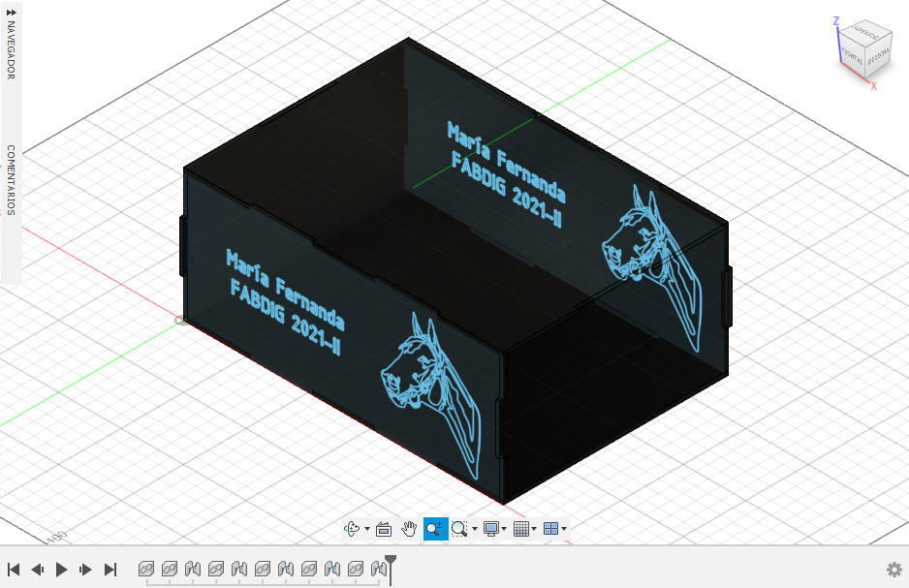Click the ViewCube DERECHA face
Viewport: 909px width, 588px height.
[879, 56]
